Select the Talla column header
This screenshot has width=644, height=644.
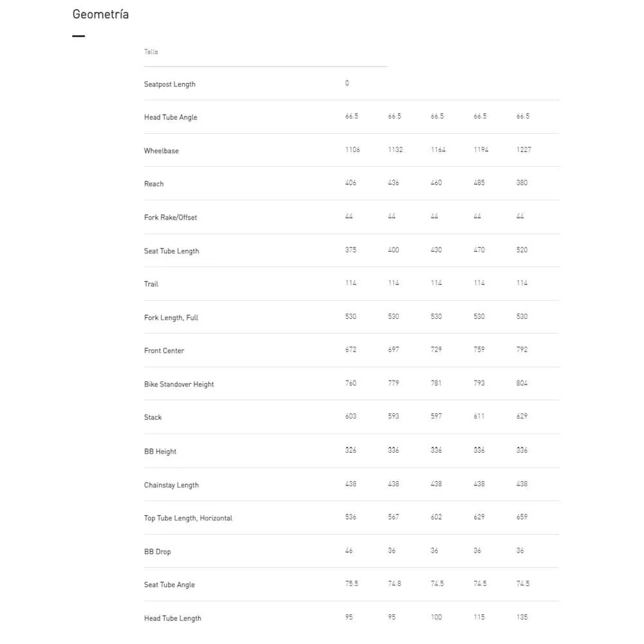click(151, 52)
